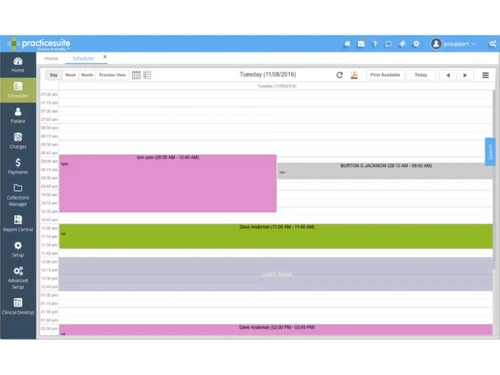This screenshot has width=500, height=375.
Task: Click the 07:00 am time label
Action: (x=49, y=94)
